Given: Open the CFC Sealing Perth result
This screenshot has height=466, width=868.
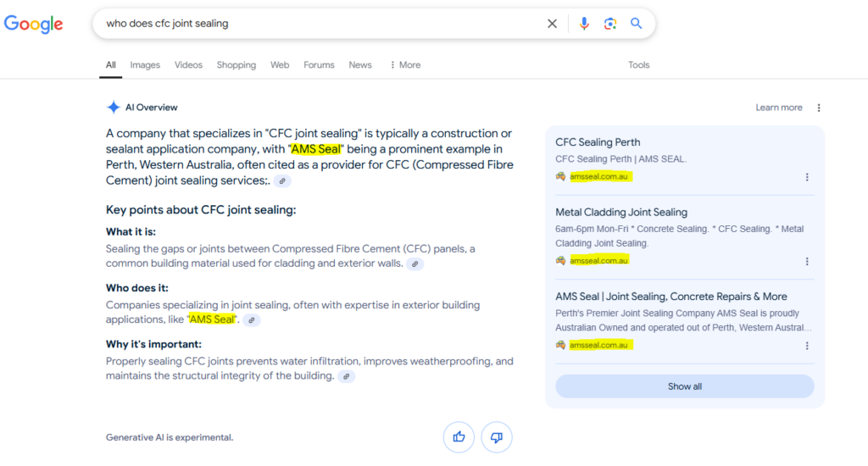Looking at the screenshot, I should [x=598, y=142].
